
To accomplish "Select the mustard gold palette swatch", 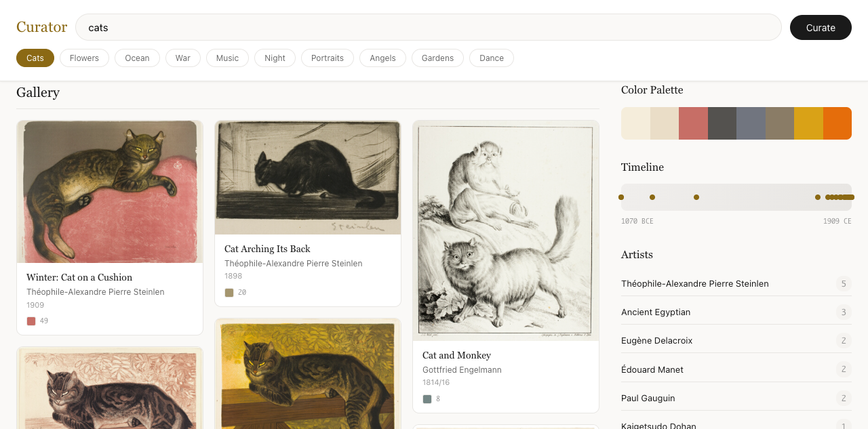I will pos(808,123).
